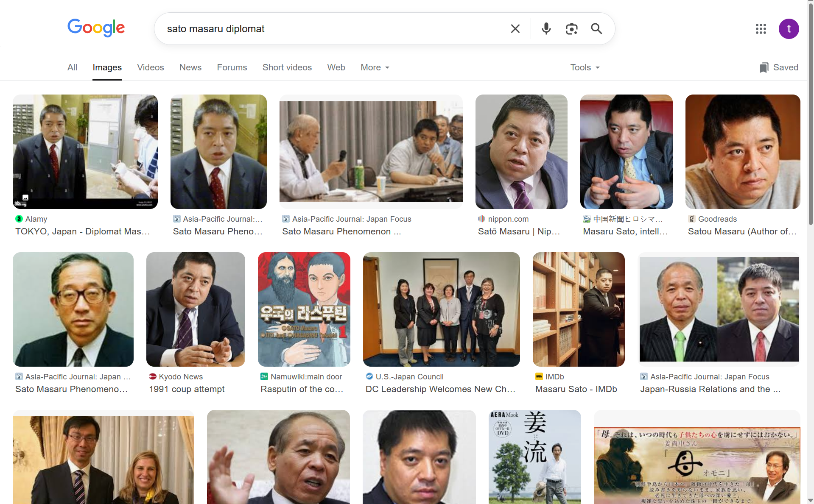Click the Kyodo News source favicon
The width and height of the screenshot is (814, 504).
pyautogui.click(x=153, y=377)
